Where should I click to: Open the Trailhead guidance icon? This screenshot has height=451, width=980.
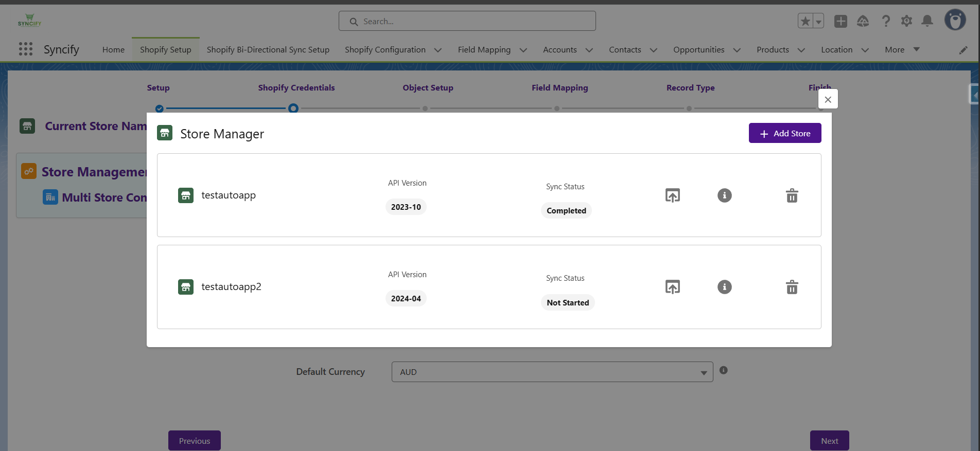tap(863, 21)
